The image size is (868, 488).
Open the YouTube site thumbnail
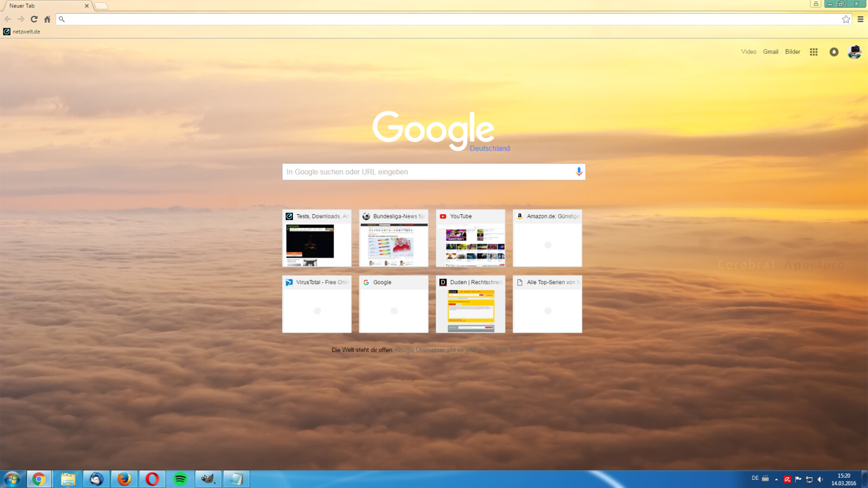(470, 239)
